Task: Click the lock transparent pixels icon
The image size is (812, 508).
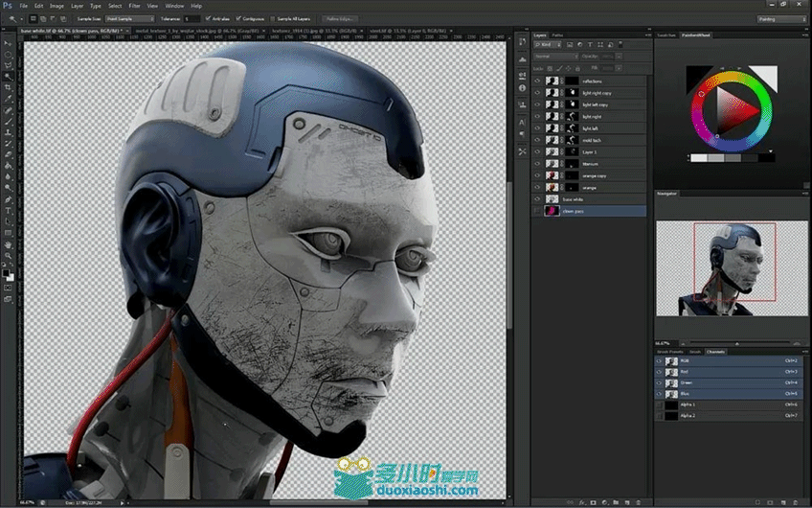Action: click(550, 68)
